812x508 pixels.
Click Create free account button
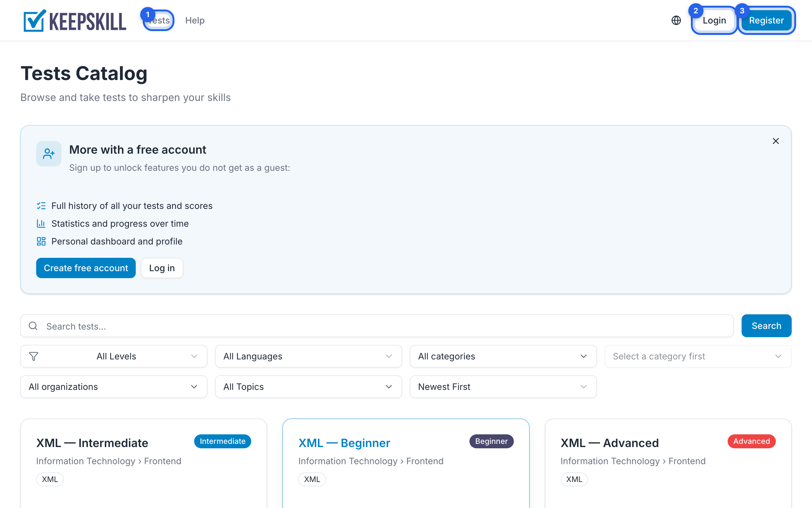(86, 268)
